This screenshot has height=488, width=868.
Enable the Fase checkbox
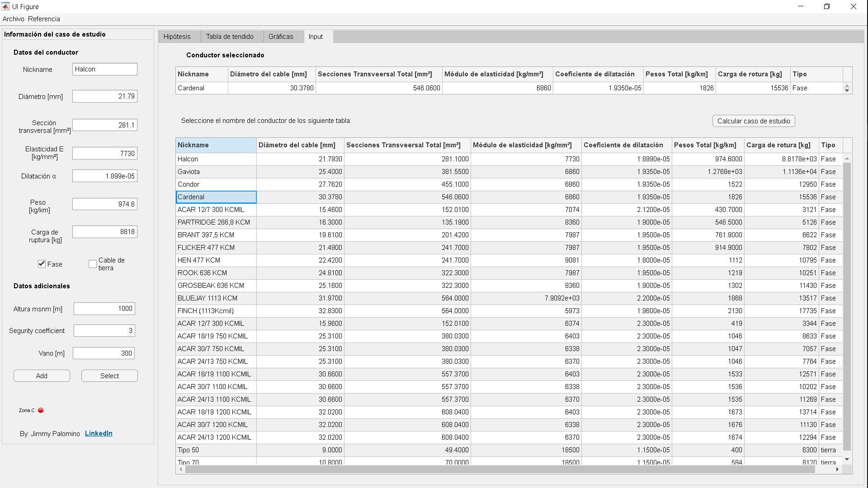click(41, 264)
